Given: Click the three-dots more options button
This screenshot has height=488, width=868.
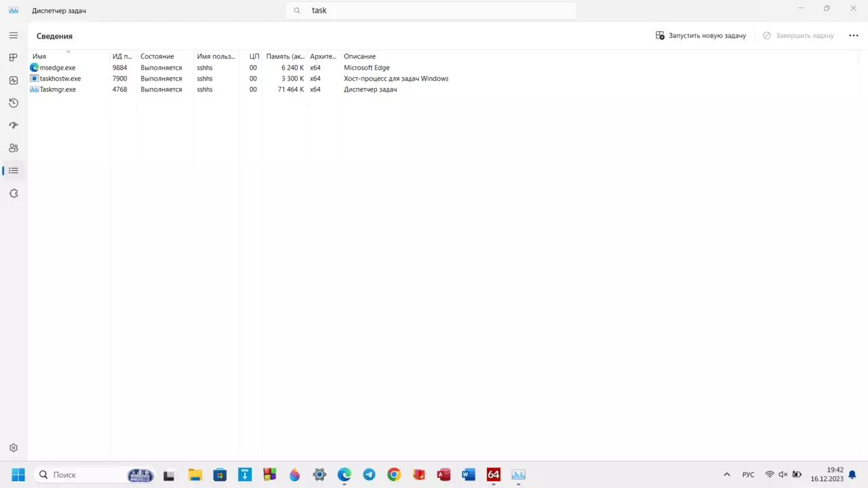Looking at the screenshot, I should click(x=854, y=35).
